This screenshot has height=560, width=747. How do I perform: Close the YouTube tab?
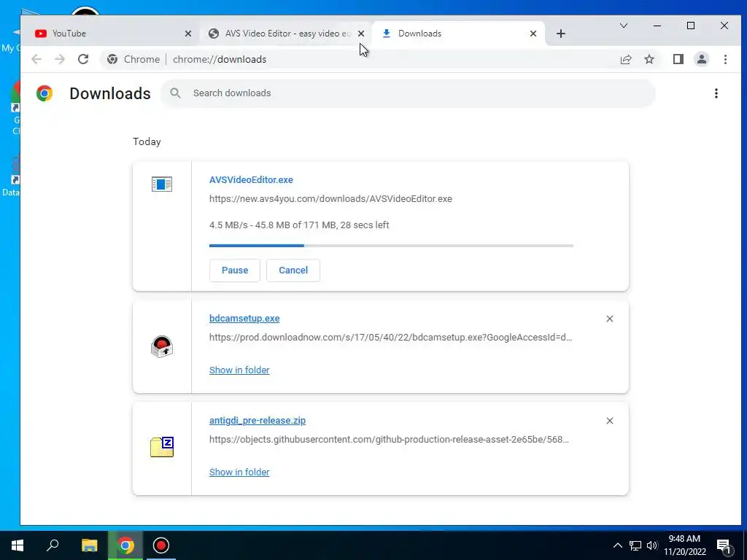188,34
